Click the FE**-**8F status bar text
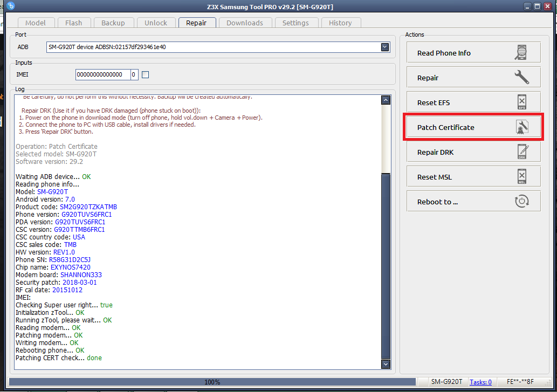 pos(520,382)
